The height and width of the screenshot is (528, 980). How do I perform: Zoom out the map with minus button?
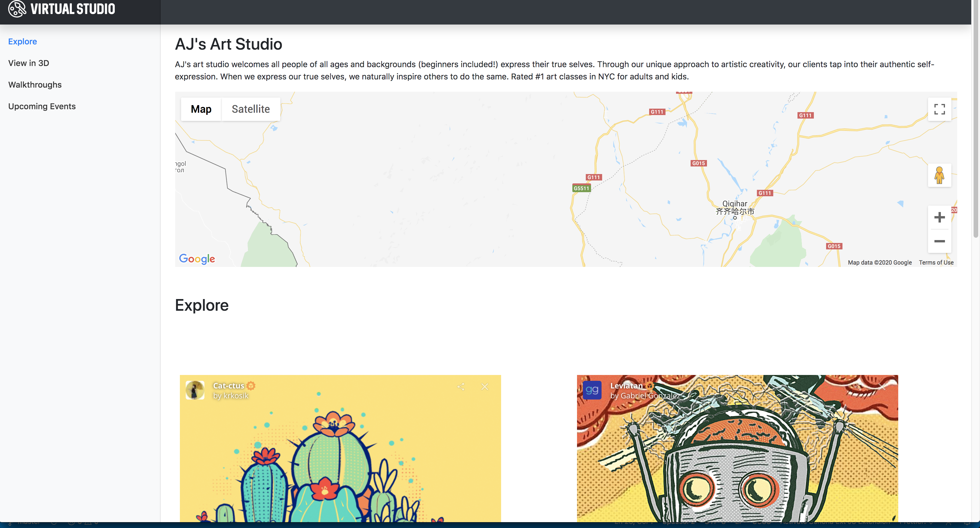(x=939, y=241)
